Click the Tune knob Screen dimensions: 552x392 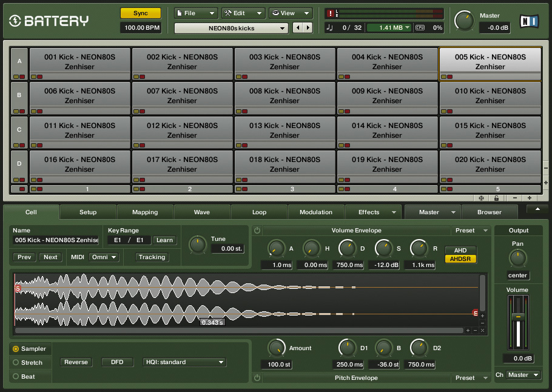(198, 245)
